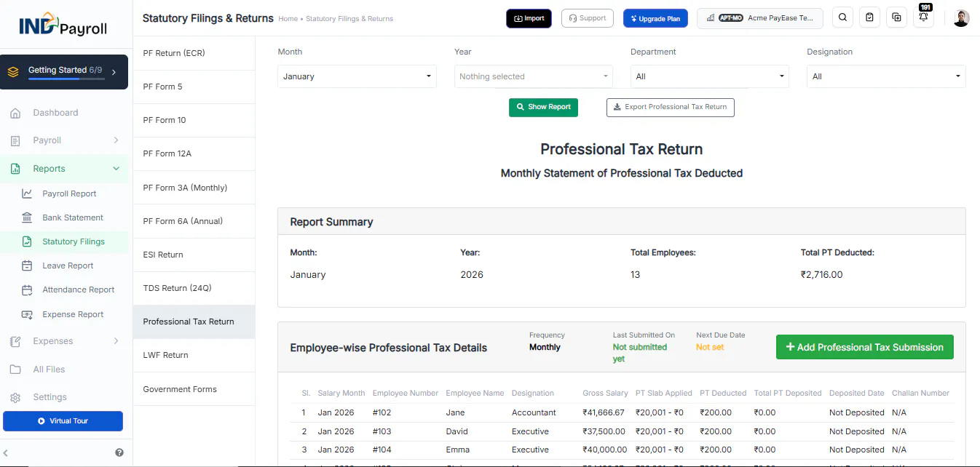Screen dimensions: 980x467
Task: Select ESI Return tab
Action: point(194,255)
